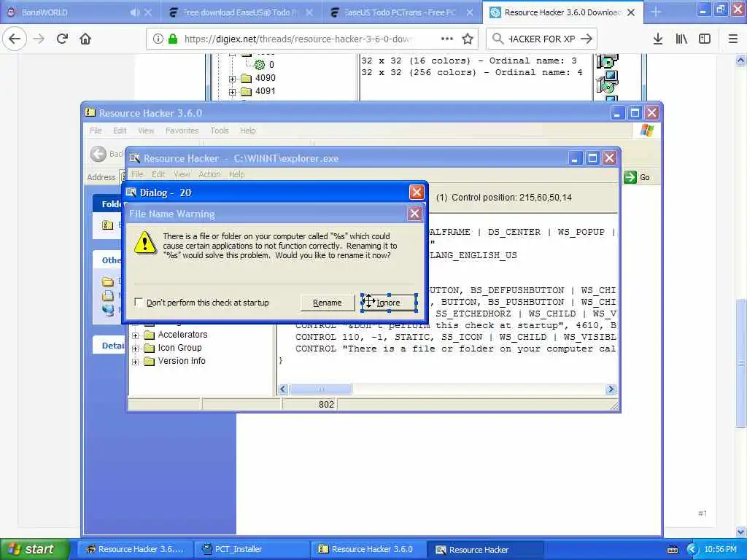
Task: Click the Back arrow in Explorer window
Action: [x=98, y=154]
